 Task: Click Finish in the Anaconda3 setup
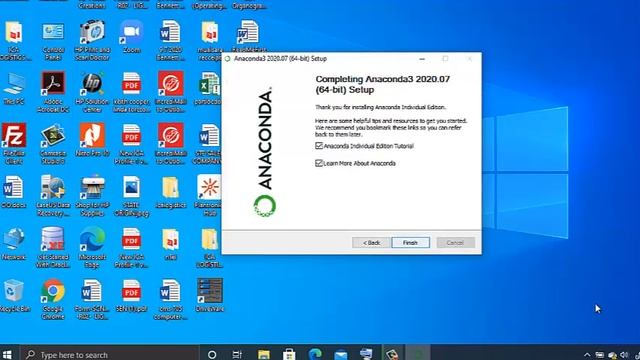410,242
